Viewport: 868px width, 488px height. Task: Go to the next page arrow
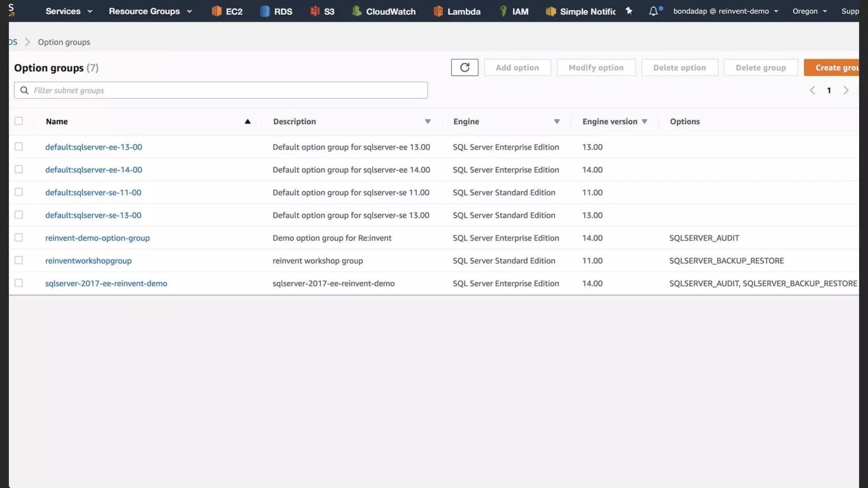pyautogui.click(x=846, y=90)
